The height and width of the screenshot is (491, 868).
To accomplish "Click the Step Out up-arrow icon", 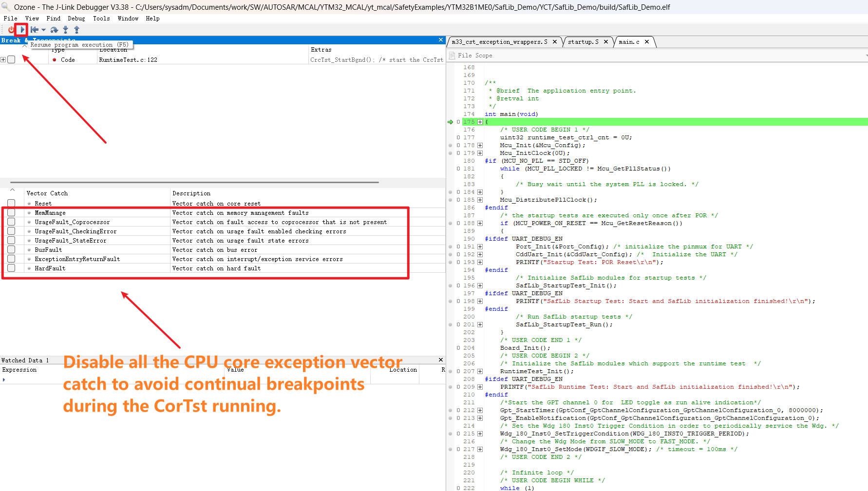I will point(76,30).
